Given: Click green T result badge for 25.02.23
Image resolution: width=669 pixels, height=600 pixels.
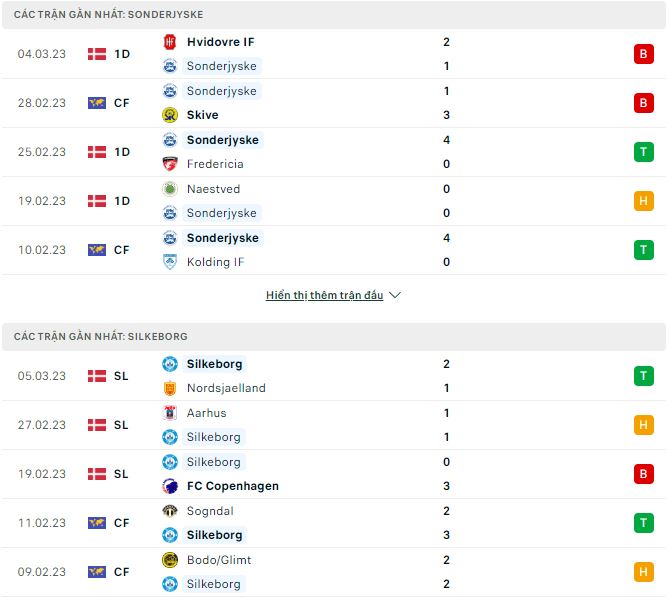Looking at the screenshot, I should coord(642,152).
